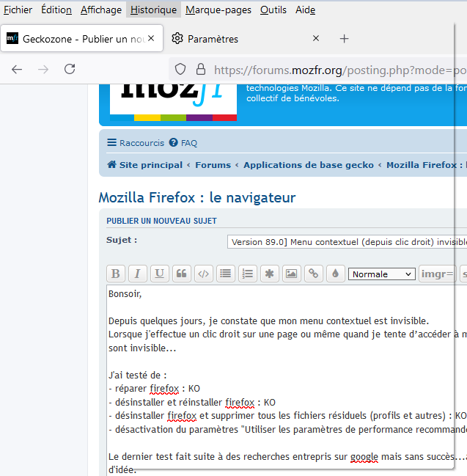The image size is (467, 476).
Task: Open the Outils menu
Action: 273,10
